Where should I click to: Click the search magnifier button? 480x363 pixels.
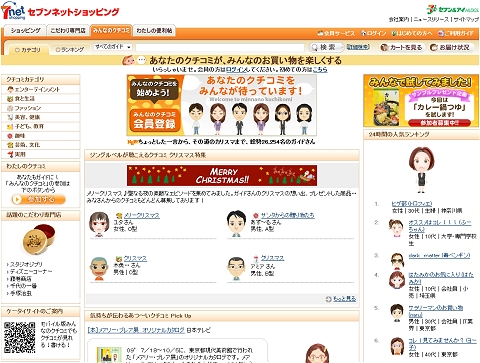point(326,47)
